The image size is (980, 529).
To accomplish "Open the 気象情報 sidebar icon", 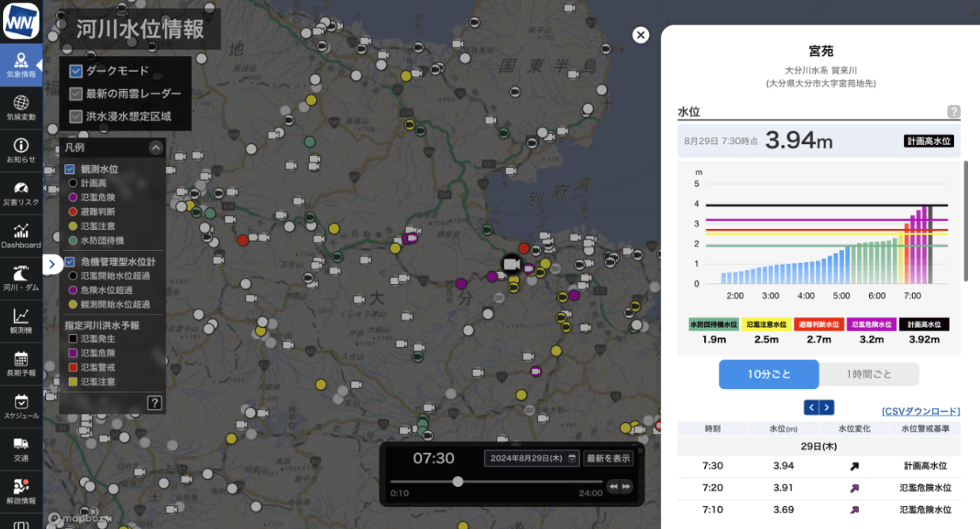I will pos(21,65).
